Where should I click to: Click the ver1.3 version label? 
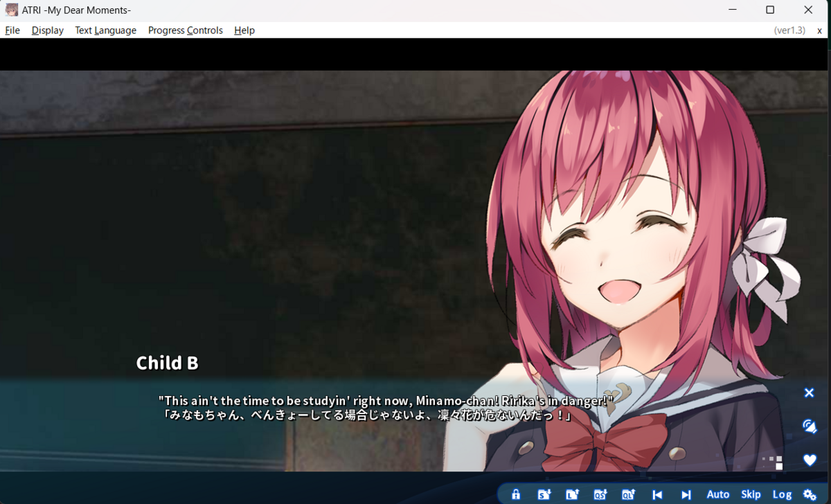pyautogui.click(x=789, y=30)
